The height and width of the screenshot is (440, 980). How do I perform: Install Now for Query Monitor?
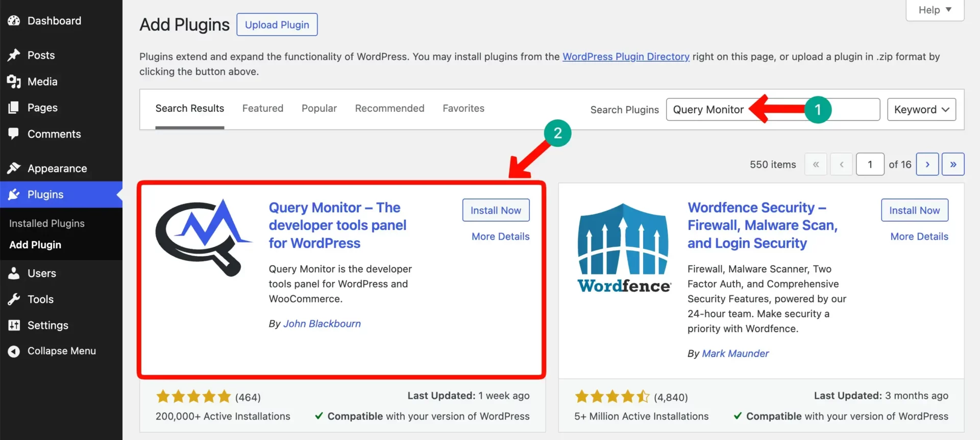click(496, 210)
